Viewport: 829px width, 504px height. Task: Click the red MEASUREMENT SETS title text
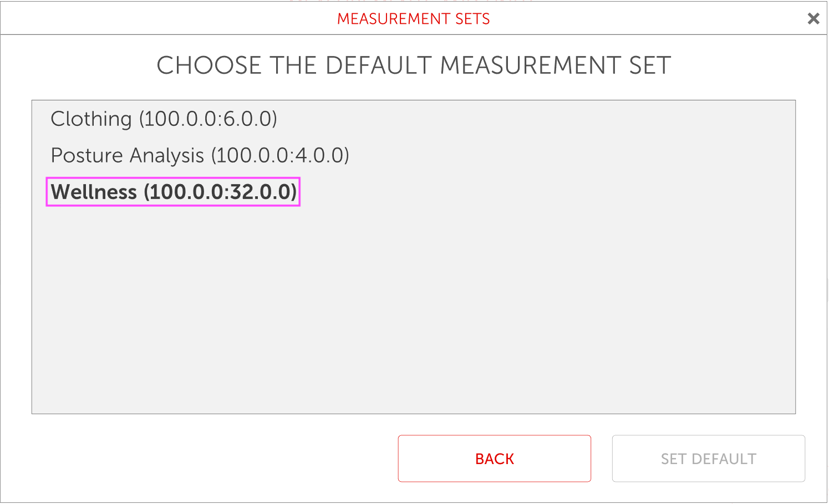414,19
